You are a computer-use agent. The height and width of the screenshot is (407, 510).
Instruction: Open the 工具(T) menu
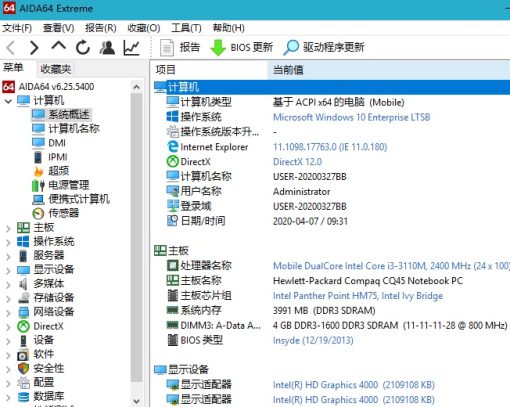[x=186, y=28]
